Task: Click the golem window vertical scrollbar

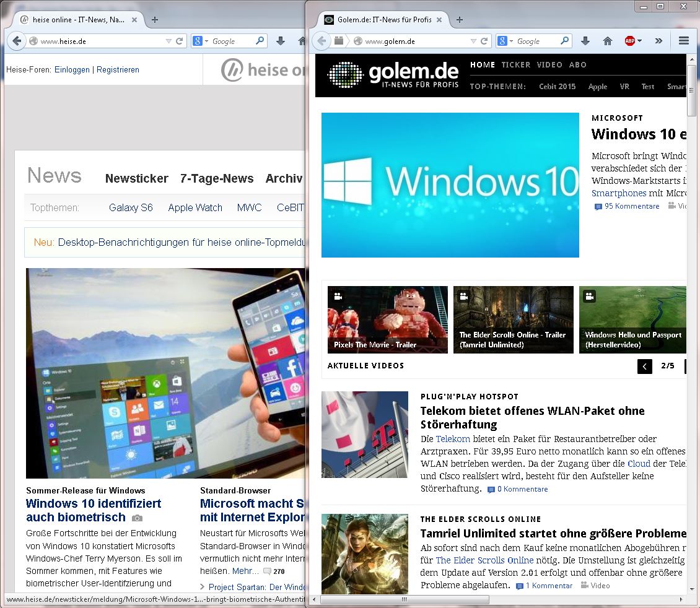Action: tap(691, 90)
